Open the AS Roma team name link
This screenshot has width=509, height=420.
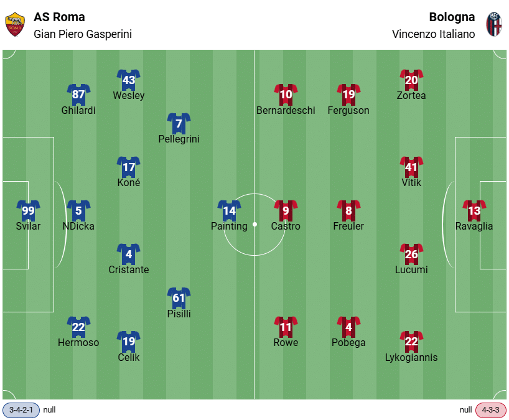click(60, 17)
